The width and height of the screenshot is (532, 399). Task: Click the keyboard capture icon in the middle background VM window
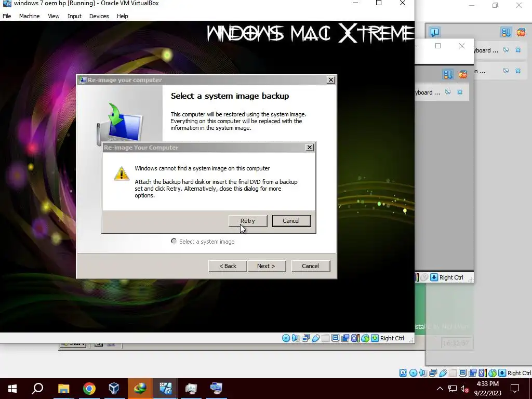coord(434,277)
